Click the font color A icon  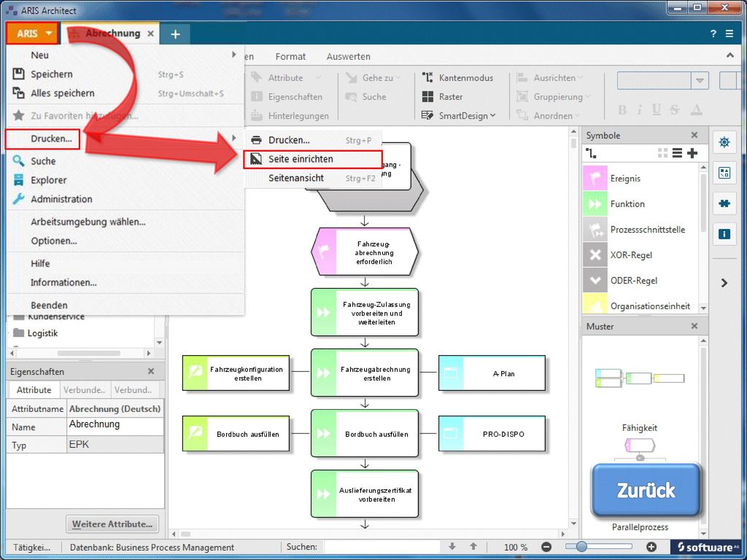point(697,110)
